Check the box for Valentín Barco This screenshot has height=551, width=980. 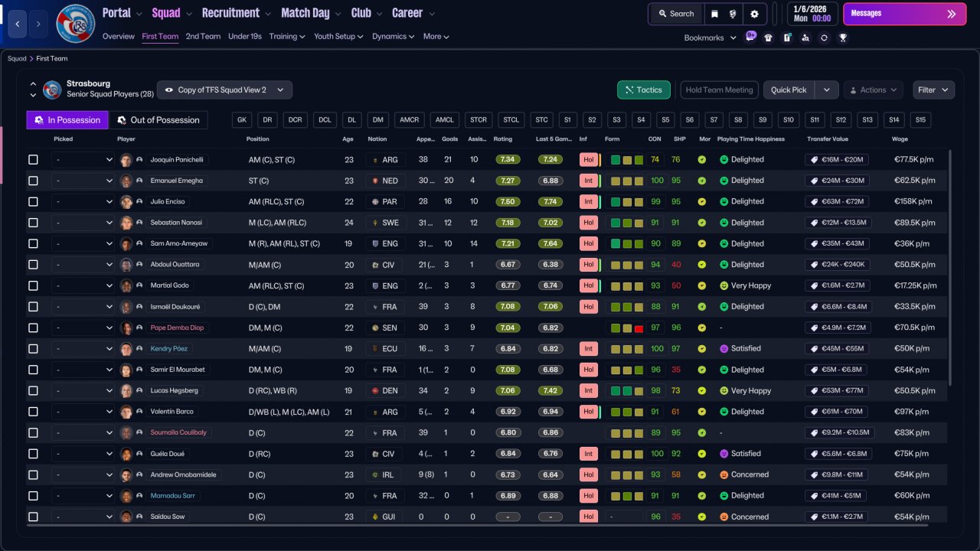(x=33, y=412)
